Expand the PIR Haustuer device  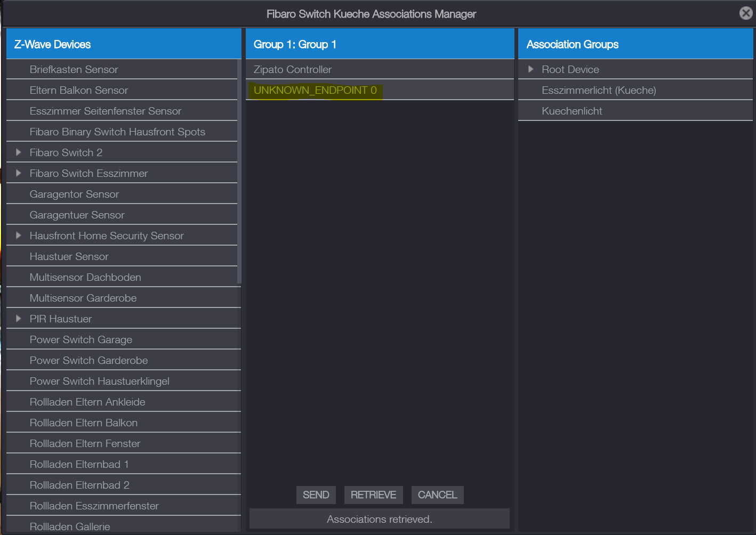(x=19, y=319)
